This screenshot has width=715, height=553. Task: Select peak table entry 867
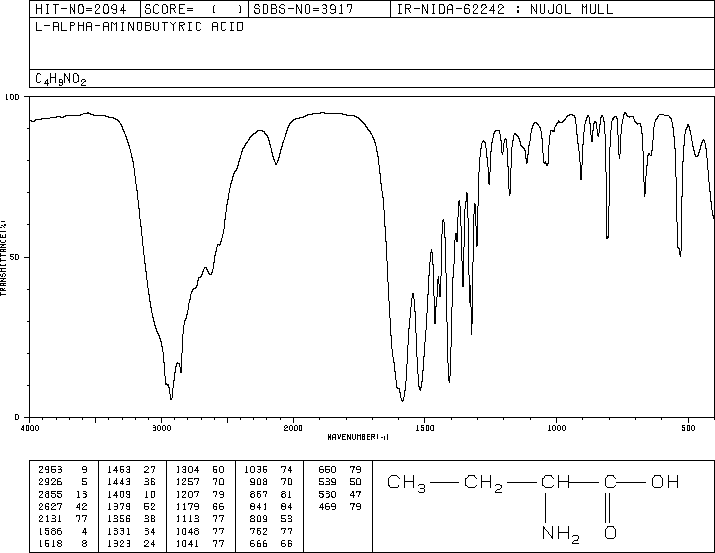[x=259, y=494]
